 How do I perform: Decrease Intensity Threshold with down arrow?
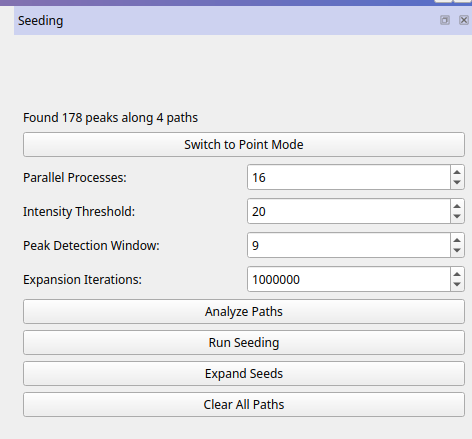click(457, 217)
